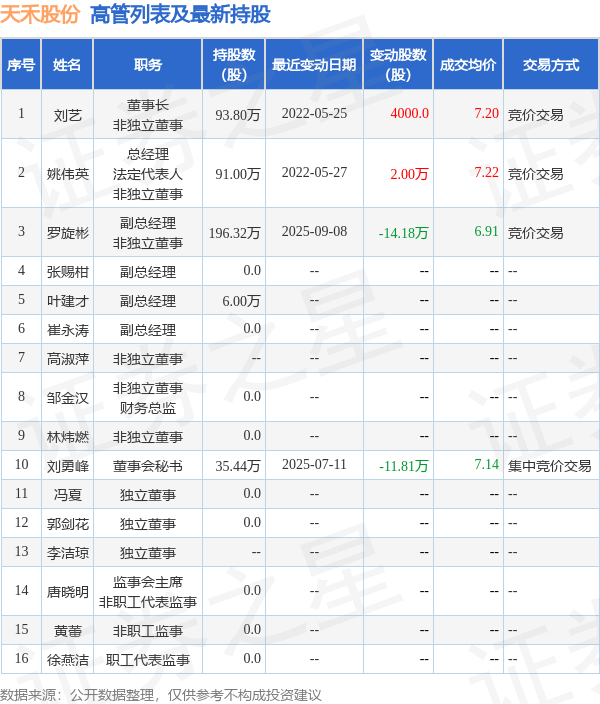
Task: Click the date 2025-09-08
Action: coord(314,232)
